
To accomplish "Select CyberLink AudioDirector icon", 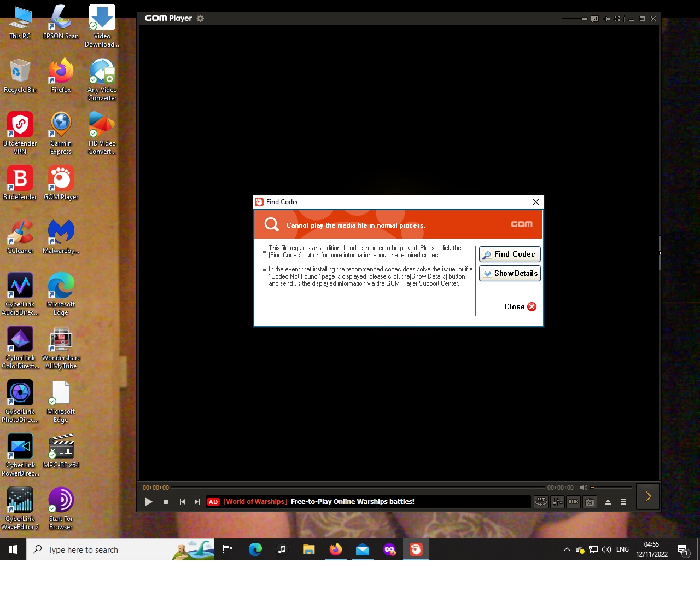I will coord(20,294).
